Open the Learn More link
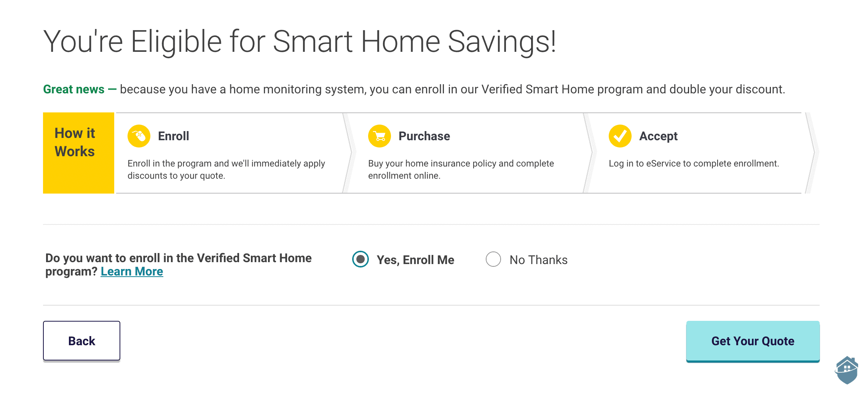Image resolution: width=868 pixels, height=394 pixels. [x=132, y=271]
